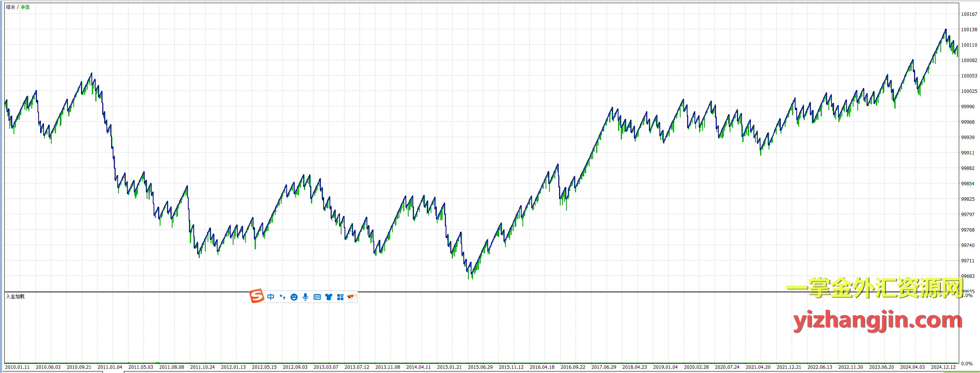
Task: Click the 100167 value on price axis
Action: point(969,14)
